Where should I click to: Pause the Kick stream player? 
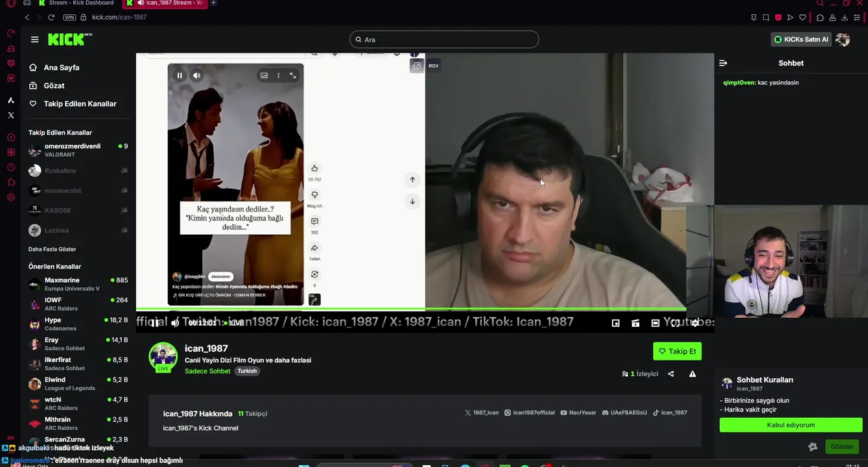tap(154, 322)
